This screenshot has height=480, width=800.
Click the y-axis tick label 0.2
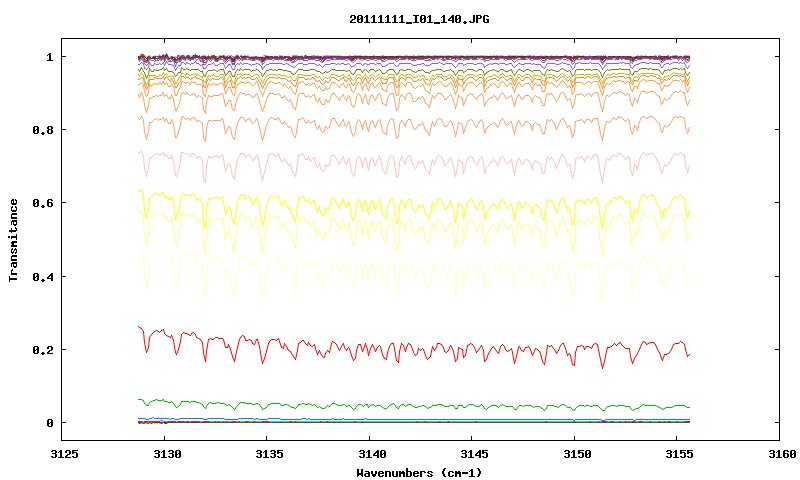coord(43,350)
